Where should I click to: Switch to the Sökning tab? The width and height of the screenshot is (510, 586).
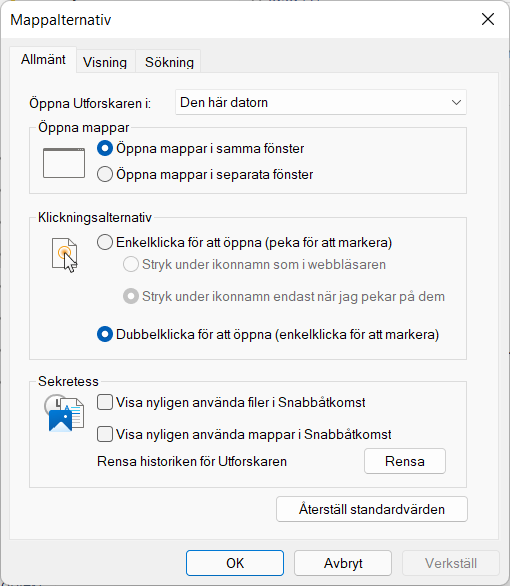pos(169,62)
